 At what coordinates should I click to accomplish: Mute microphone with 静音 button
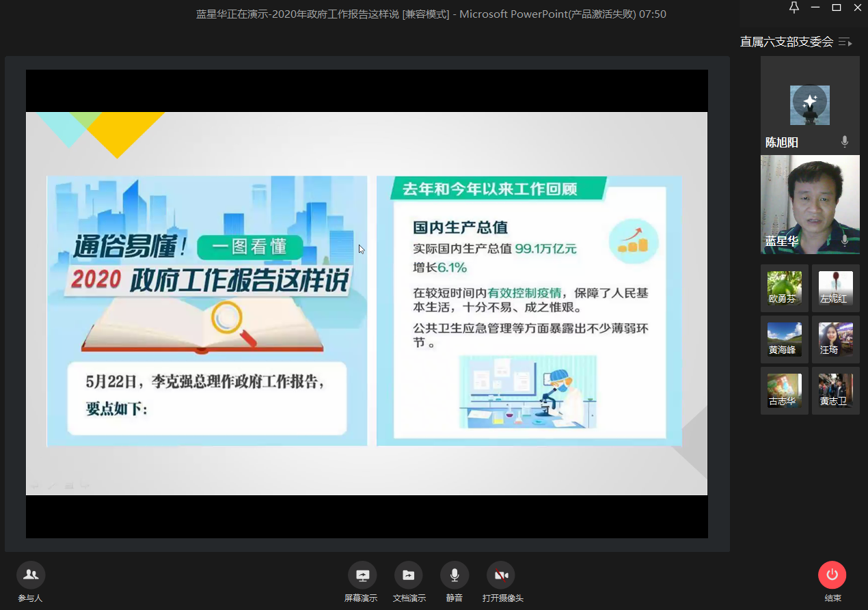(x=455, y=575)
